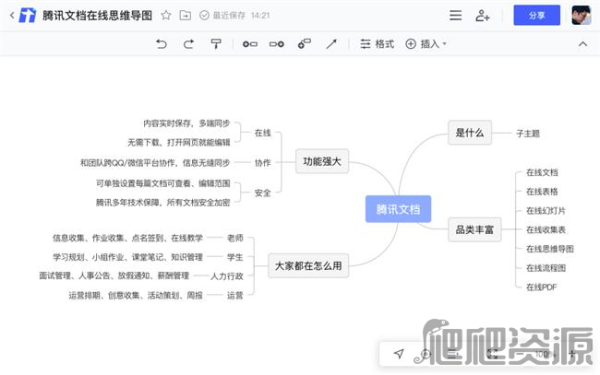
Task: Select the 在线PDF subtopic
Action: 541,287
